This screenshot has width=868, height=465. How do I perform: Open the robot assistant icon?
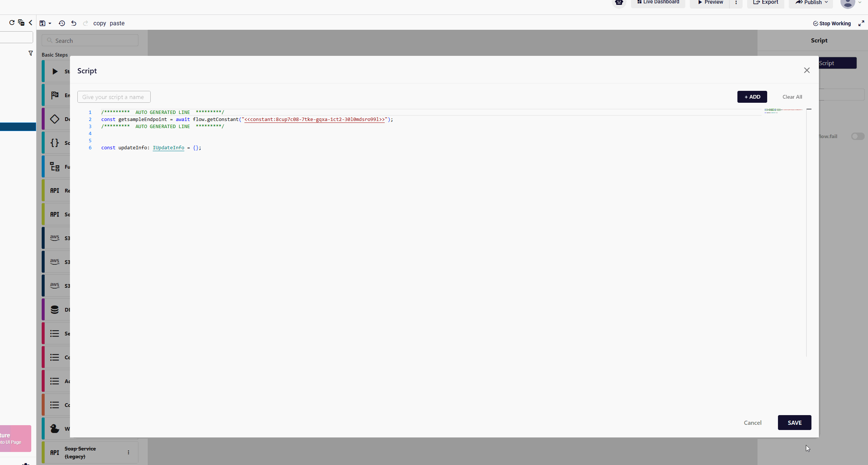pos(619,3)
